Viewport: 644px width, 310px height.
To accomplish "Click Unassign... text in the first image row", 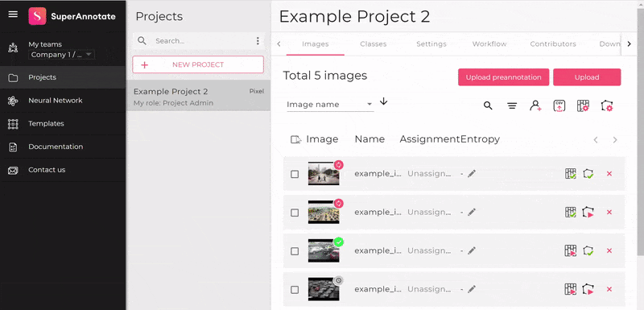I will pyautogui.click(x=429, y=174).
